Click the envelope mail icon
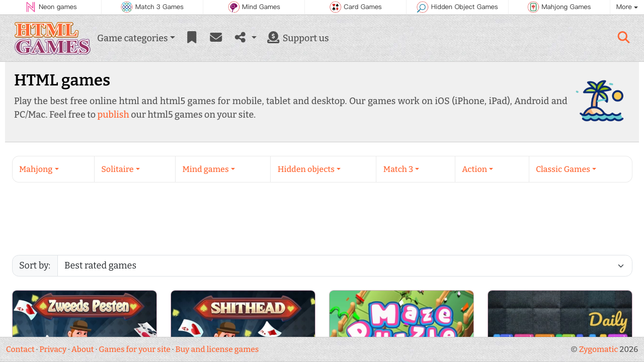 tap(216, 37)
